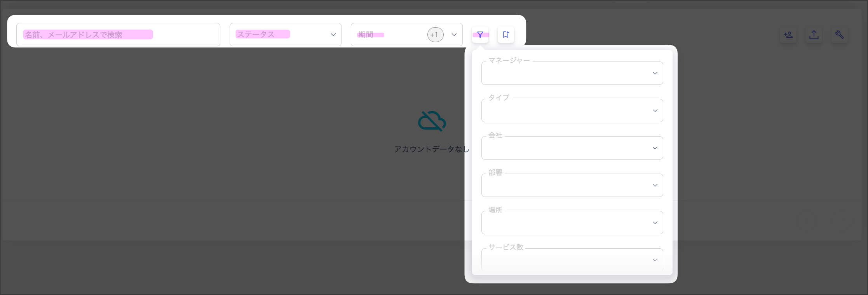The height and width of the screenshot is (295, 868).
Task: Expand the 場所 dropdown
Action: [572, 222]
